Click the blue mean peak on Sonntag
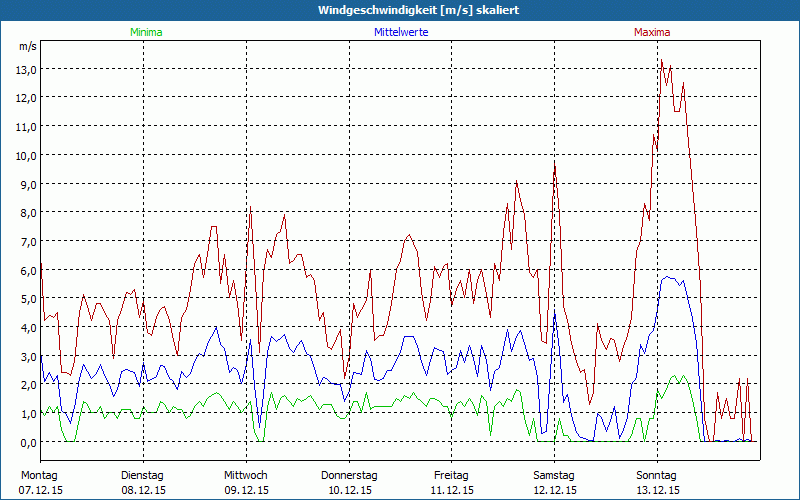800x500 pixels. click(667, 277)
